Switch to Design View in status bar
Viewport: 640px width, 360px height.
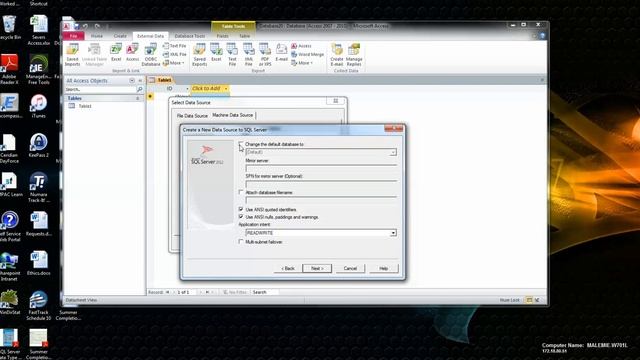537,300
